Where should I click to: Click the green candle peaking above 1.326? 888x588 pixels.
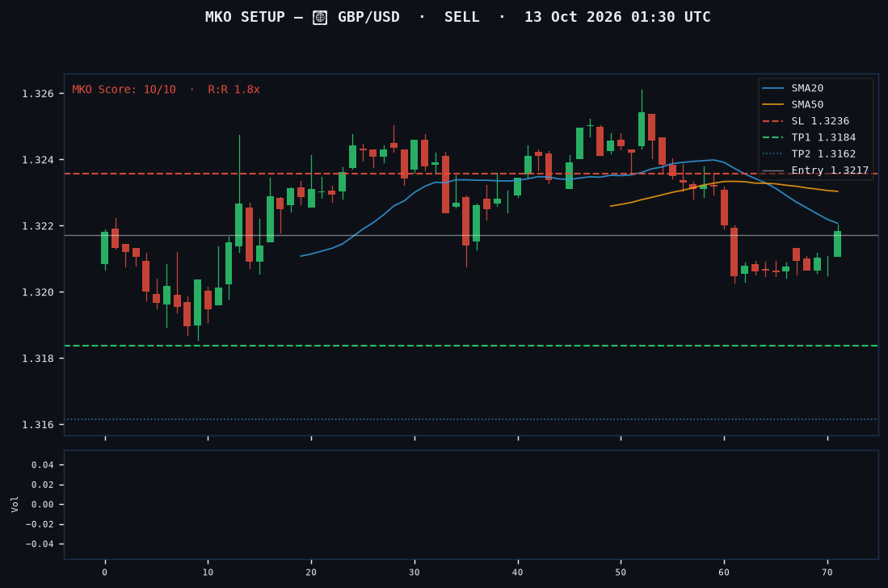tap(642, 129)
